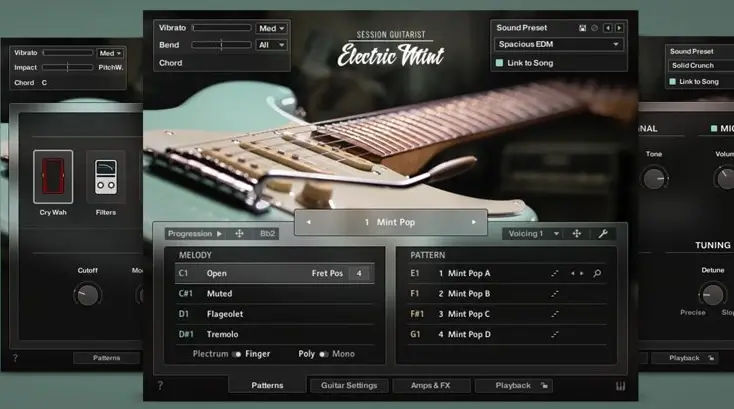Switch to the Playback tab in main window
This screenshot has width=734, height=409.
pyautogui.click(x=513, y=385)
